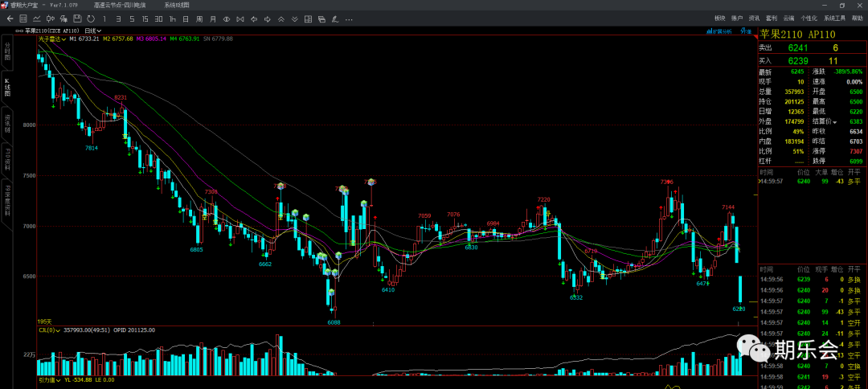
Task: Select the 日 daily period
Action: tap(186, 18)
